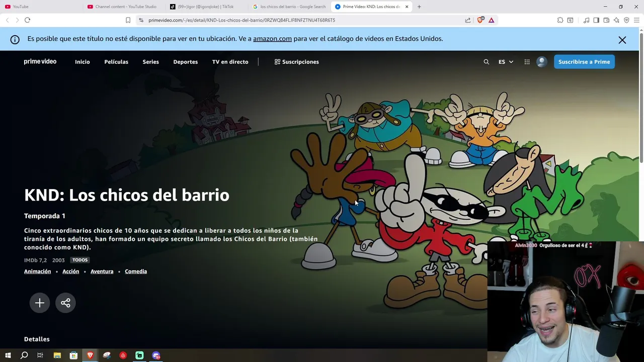Open the apps grid icon in Prime header
This screenshot has width=644, height=362.
click(527, 62)
